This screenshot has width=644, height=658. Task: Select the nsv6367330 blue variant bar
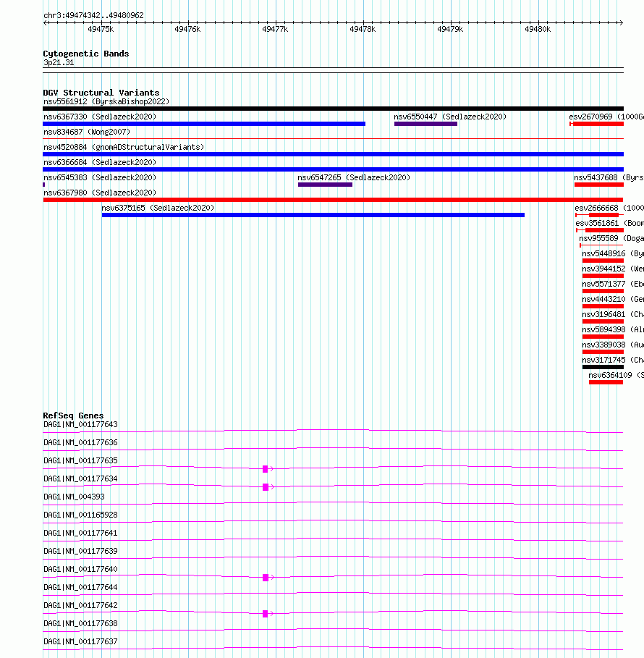[204, 124]
